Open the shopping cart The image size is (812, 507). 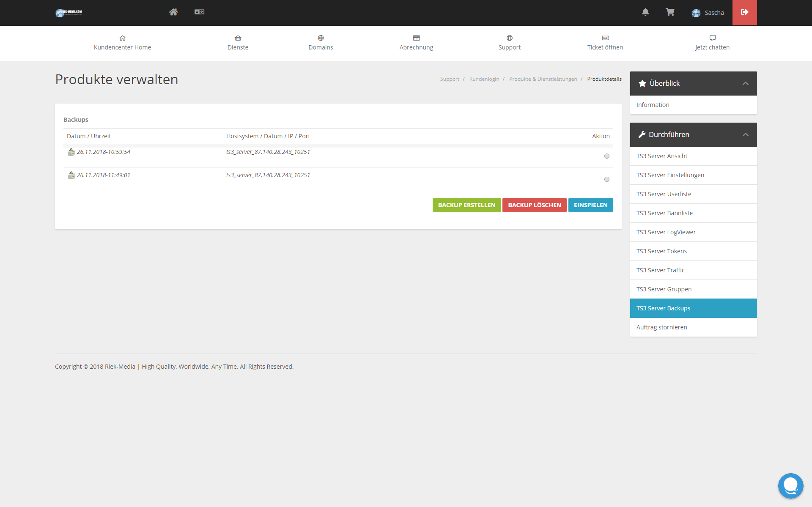[x=670, y=12]
